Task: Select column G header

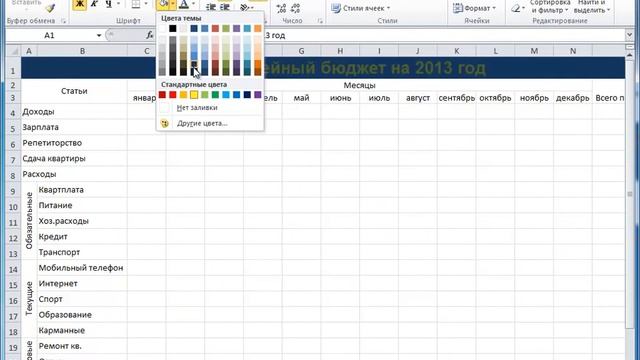Action: coord(301,51)
